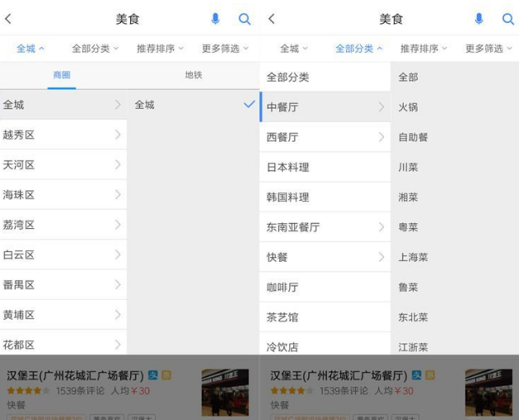Open 全部分类 dropdown in left screen
This screenshot has width=519, height=420.
[96, 49]
